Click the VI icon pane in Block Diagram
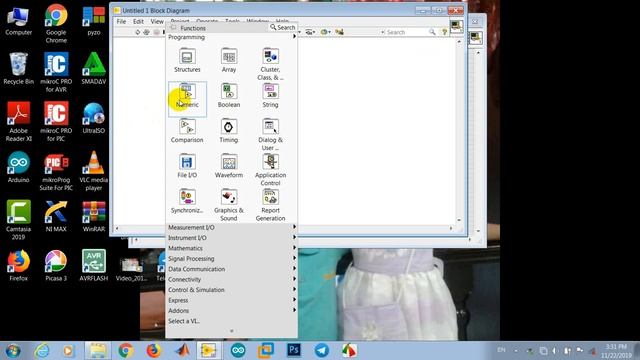 coord(456,27)
